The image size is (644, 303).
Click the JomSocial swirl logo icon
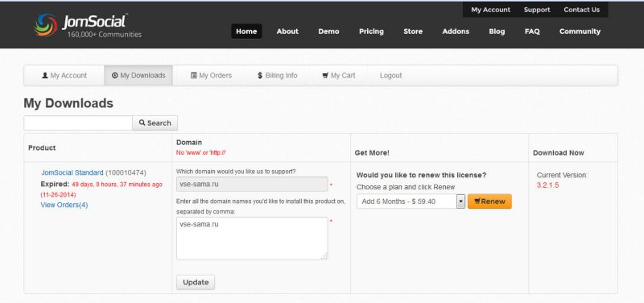click(x=46, y=25)
